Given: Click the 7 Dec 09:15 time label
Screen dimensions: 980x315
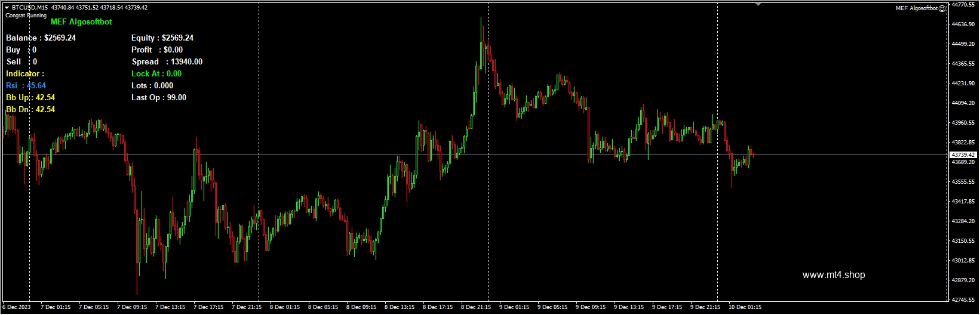Looking at the screenshot, I should [132, 307].
